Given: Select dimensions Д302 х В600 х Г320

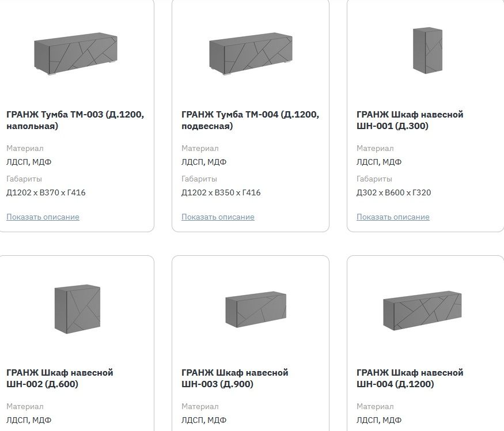Looking at the screenshot, I should [394, 192].
